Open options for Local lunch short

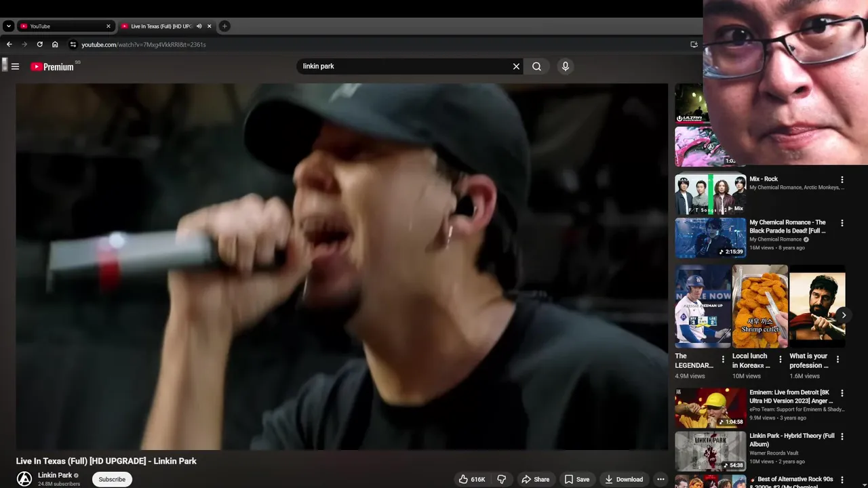(x=780, y=360)
